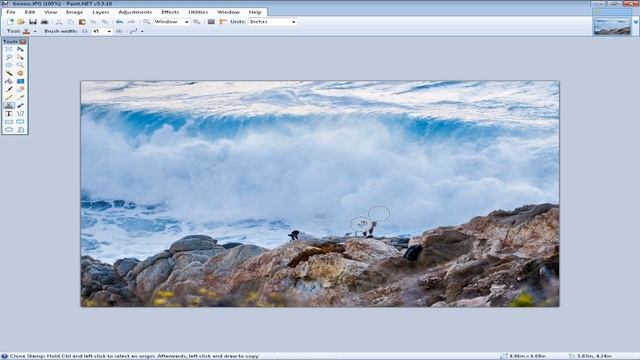Screen dimensions: 640x360
Task: Select the Paint Bucket tool
Action: [9, 81]
